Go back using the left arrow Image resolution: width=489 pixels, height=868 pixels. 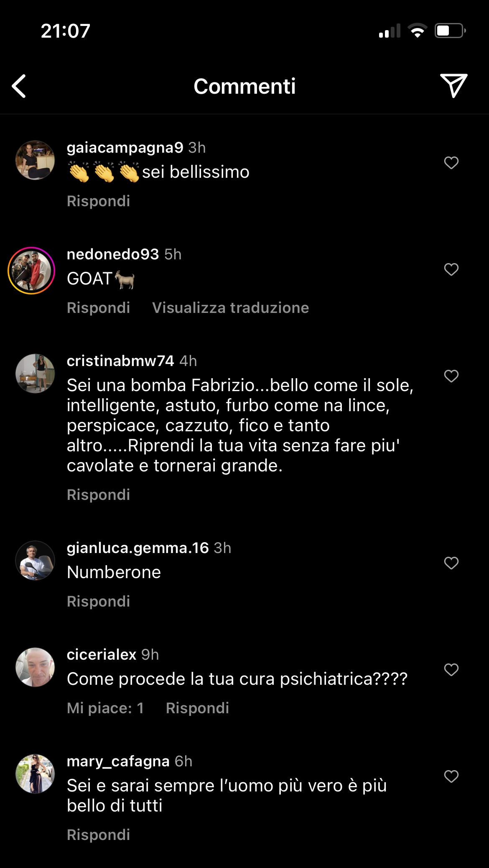pyautogui.click(x=19, y=86)
